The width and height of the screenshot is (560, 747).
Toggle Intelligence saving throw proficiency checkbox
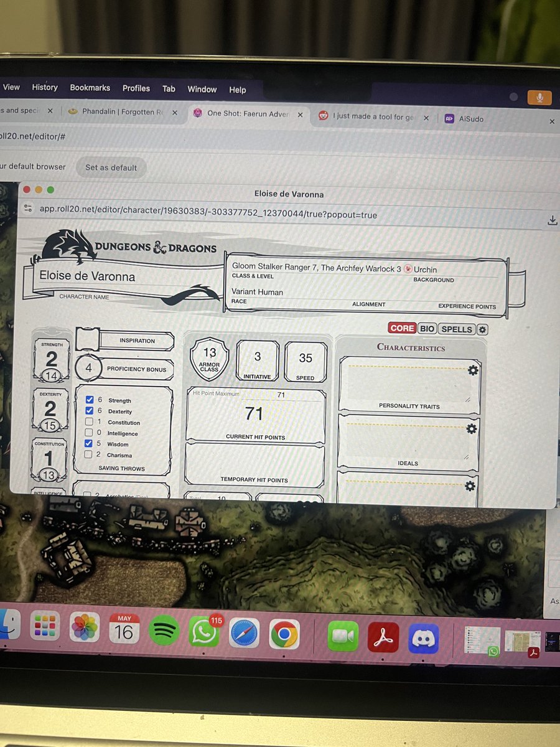[89, 433]
